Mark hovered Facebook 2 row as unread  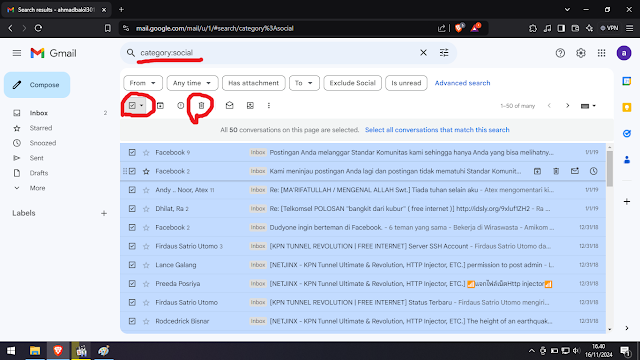pyautogui.click(x=575, y=171)
